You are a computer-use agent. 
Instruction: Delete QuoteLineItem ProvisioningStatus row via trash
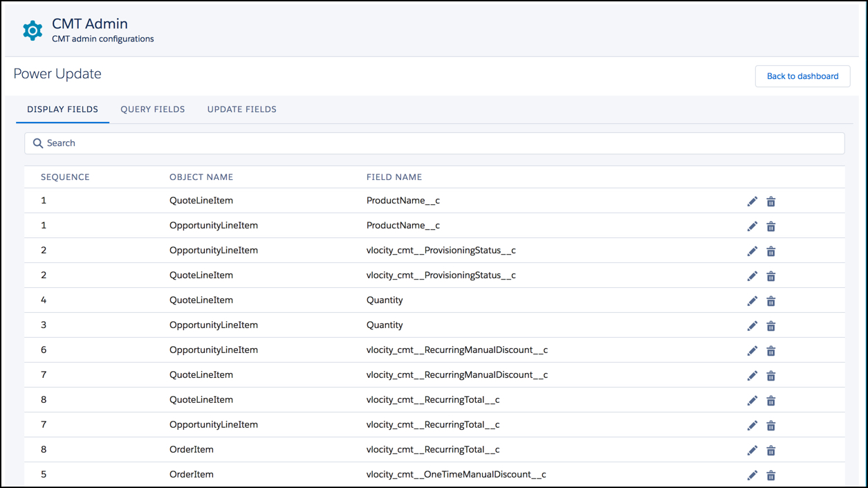771,276
